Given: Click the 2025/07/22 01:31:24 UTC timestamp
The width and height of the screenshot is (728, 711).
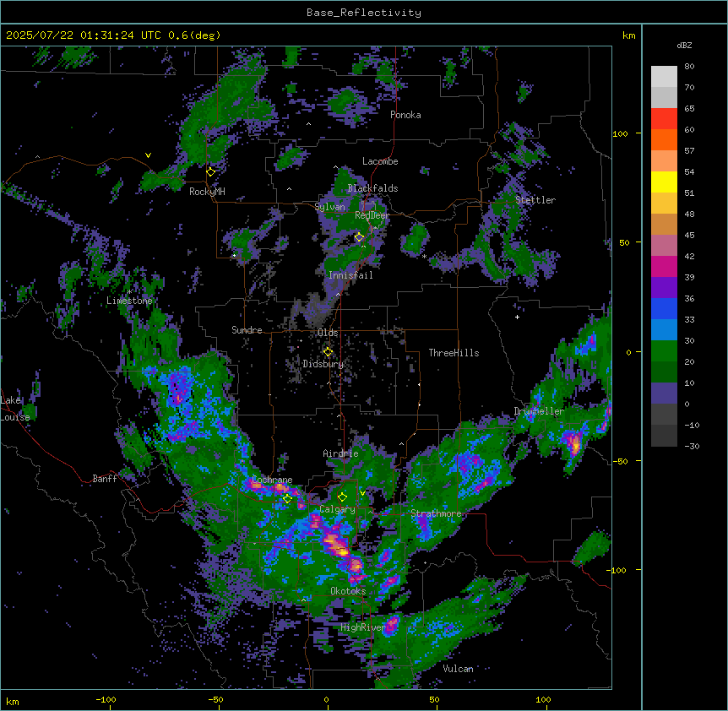Looking at the screenshot, I should pyautogui.click(x=84, y=35).
